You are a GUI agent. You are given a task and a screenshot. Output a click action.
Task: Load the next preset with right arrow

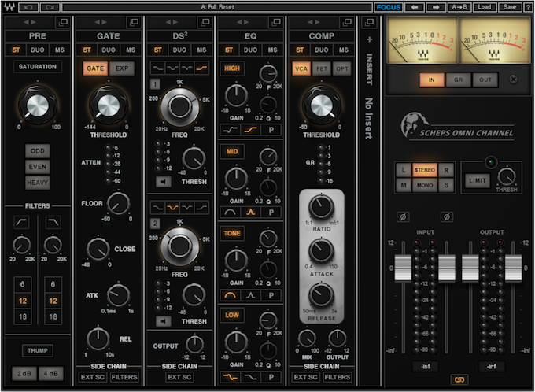click(x=436, y=7)
